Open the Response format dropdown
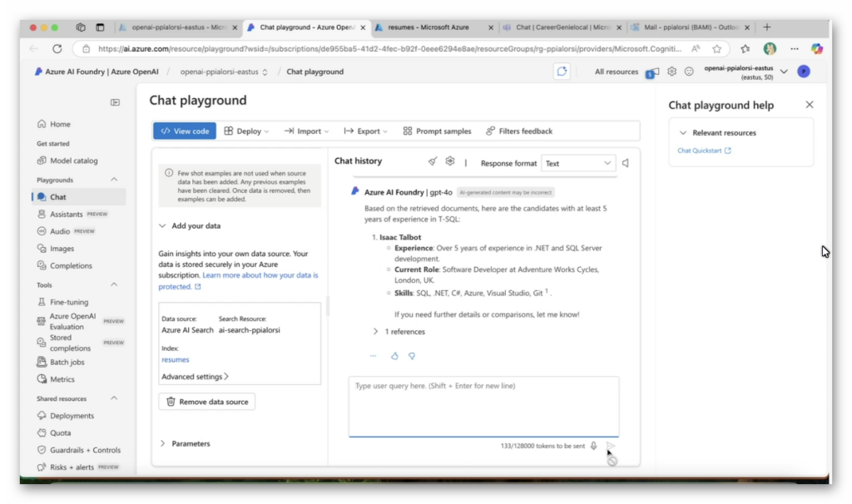Image resolution: width=852 pixels, height=504 pixels. (x=578, y=164)
